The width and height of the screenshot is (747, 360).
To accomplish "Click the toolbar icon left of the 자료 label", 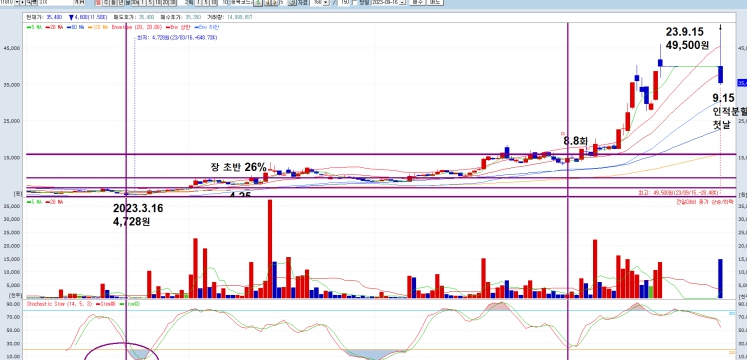I will point(292,2).
